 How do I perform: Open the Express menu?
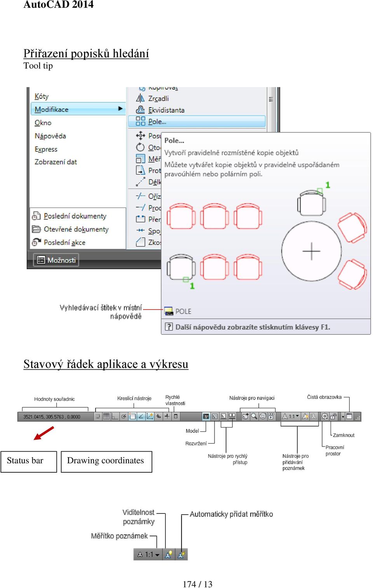pyautogui.click(x=46, y=149)
